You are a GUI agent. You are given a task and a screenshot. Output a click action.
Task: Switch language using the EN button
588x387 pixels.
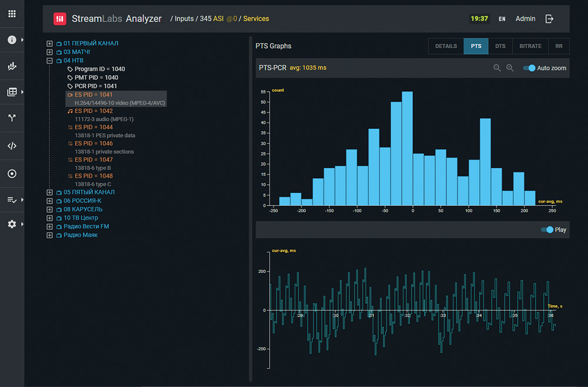502,19
